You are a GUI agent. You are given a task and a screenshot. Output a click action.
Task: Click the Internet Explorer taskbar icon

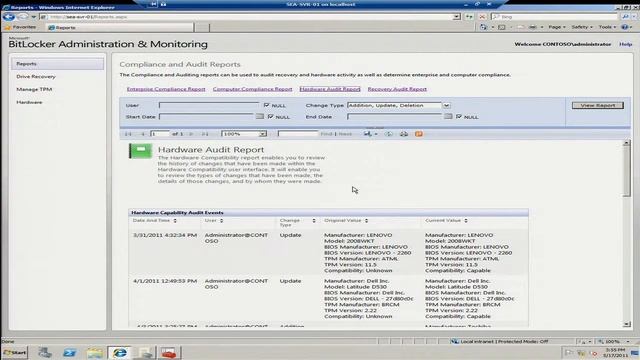click(x=120, y=352)
